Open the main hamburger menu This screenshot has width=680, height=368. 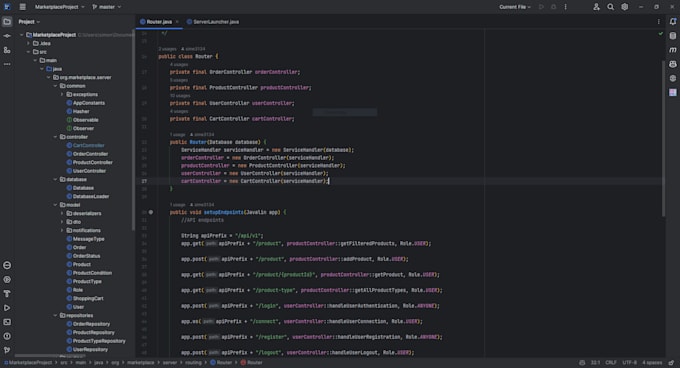point(23,7)
